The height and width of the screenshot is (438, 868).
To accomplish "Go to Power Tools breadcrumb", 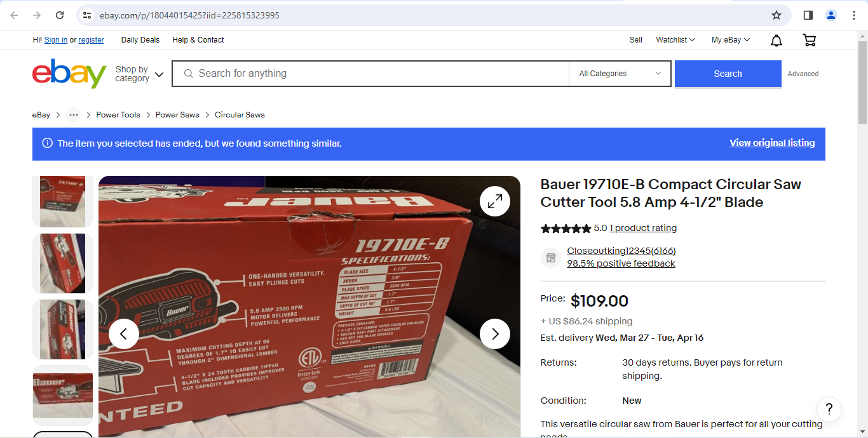I will point(118,115).
